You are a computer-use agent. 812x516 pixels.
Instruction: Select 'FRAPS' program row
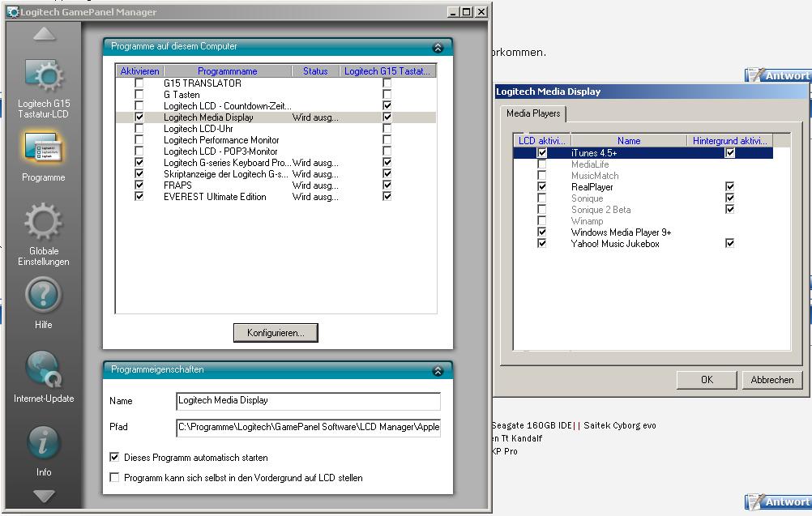276,186
